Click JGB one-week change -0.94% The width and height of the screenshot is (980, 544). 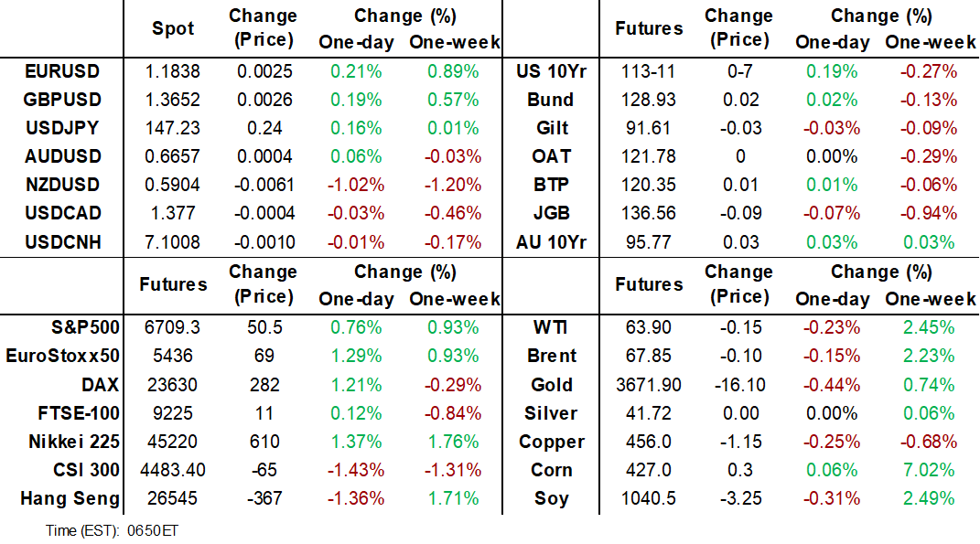click(931, 214)
